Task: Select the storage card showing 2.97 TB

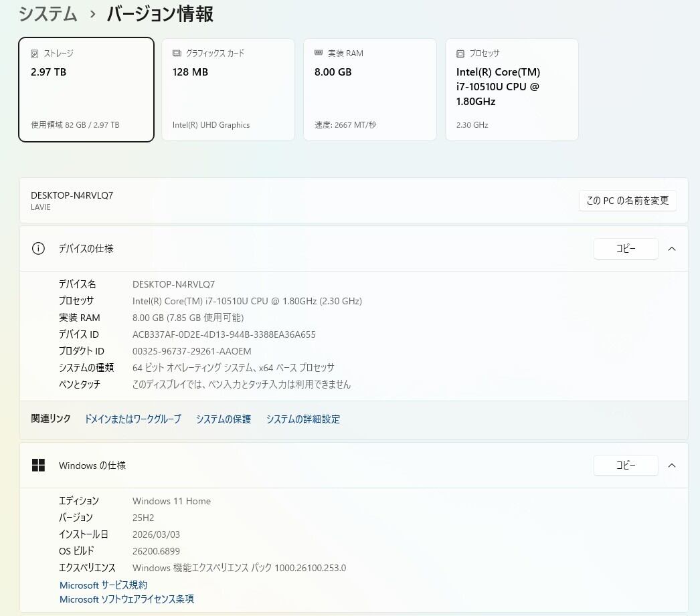Action: pyautogui.click(x=86, y=90)
